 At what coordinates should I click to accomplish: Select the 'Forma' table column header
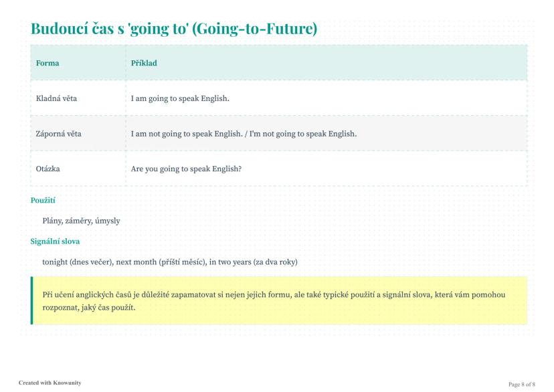pos(48,63)
